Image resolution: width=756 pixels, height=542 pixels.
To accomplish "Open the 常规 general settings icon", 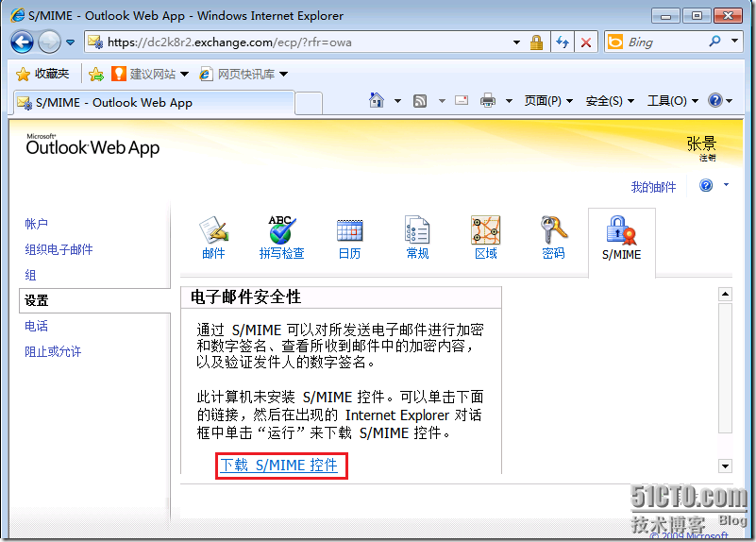I will point(417,237).
